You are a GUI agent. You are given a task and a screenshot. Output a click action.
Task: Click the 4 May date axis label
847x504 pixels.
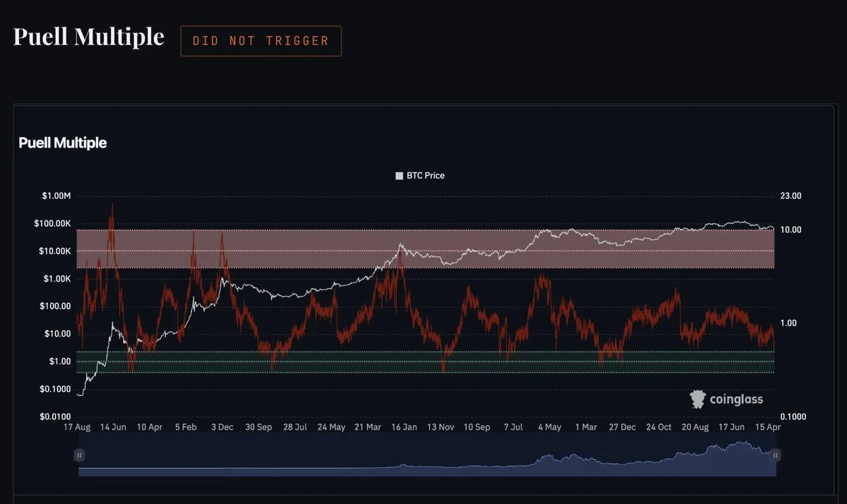click(x=549, y=427)
